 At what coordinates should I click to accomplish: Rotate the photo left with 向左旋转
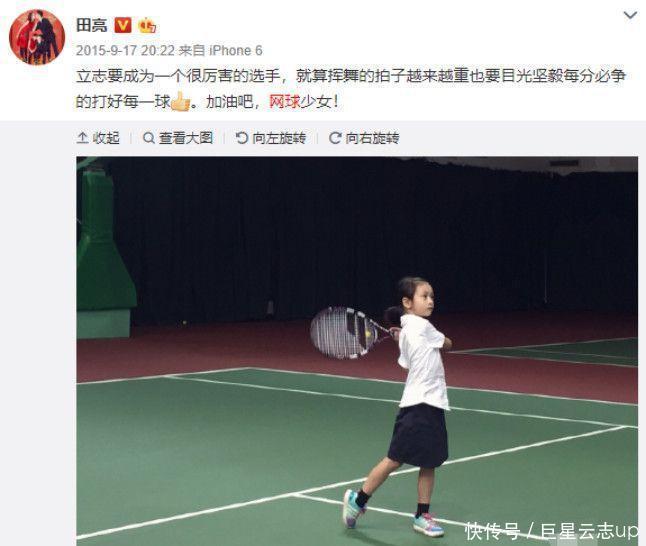point(271,138)
